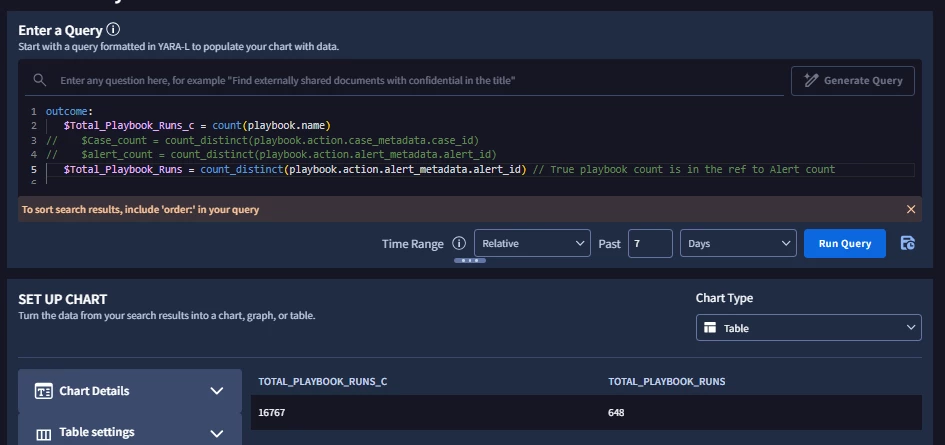945x445 pixels.
Task: Click the query history icon beside Run Query
Action: tap(908, 243)
